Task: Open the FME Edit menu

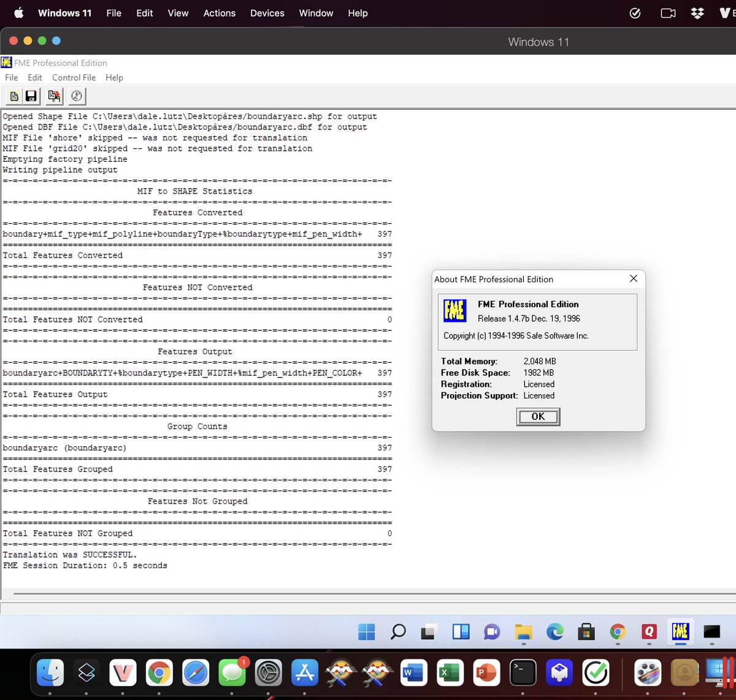Action: [x=35, y=78]
